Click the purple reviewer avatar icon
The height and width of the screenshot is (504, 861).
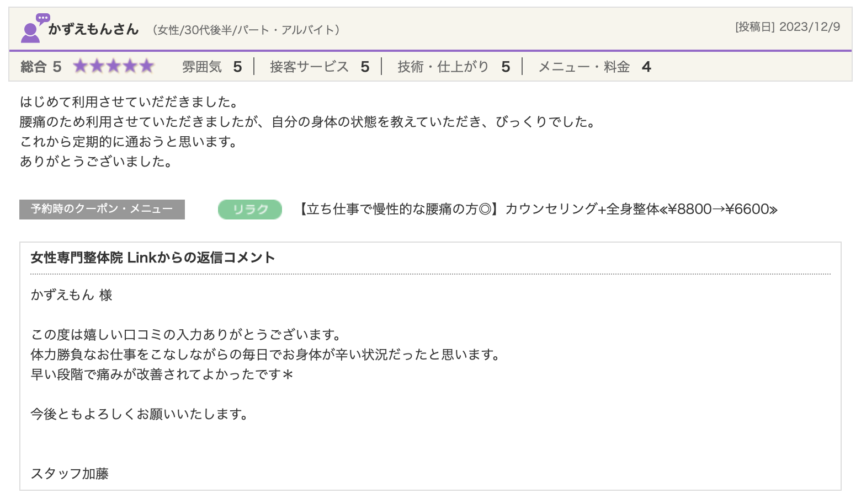point(30,33)
